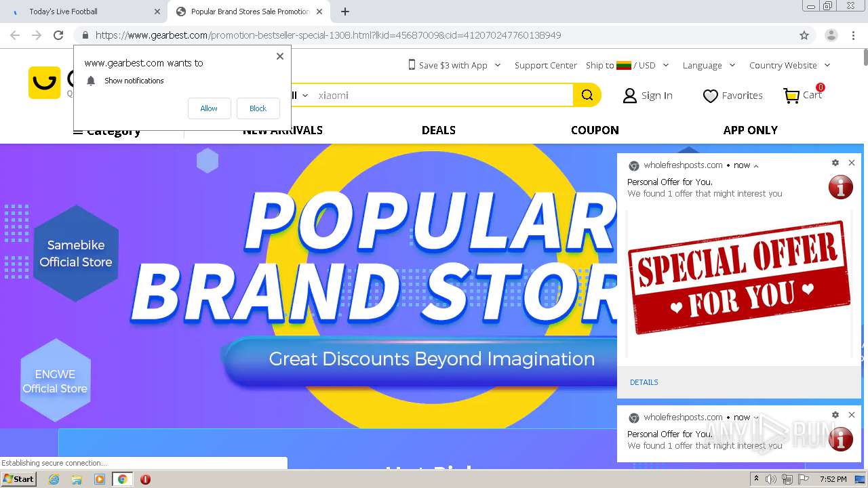Close the Popular Brand Stores tab
The height and width of the screenshot is (488, 868).
coord(319,12)
